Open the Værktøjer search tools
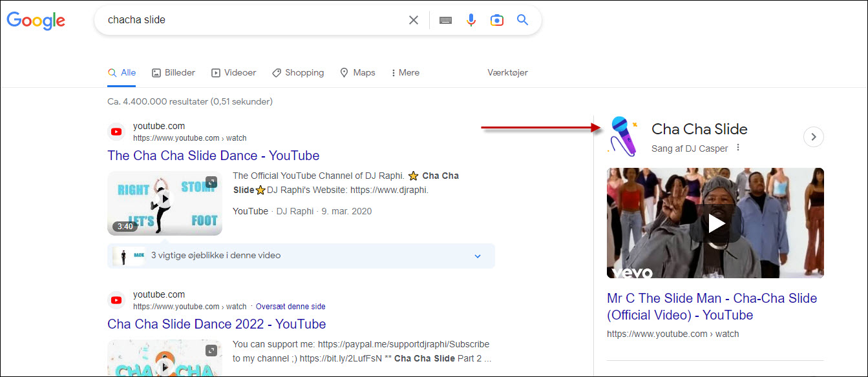 (508, 72)
